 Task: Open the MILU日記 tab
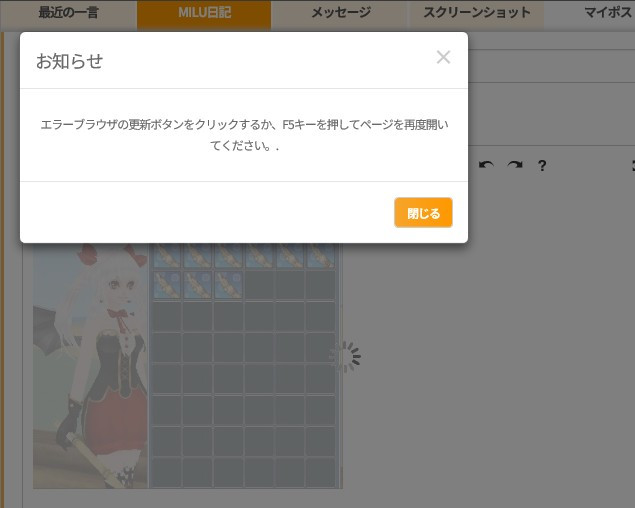click(x=204, y=13)
